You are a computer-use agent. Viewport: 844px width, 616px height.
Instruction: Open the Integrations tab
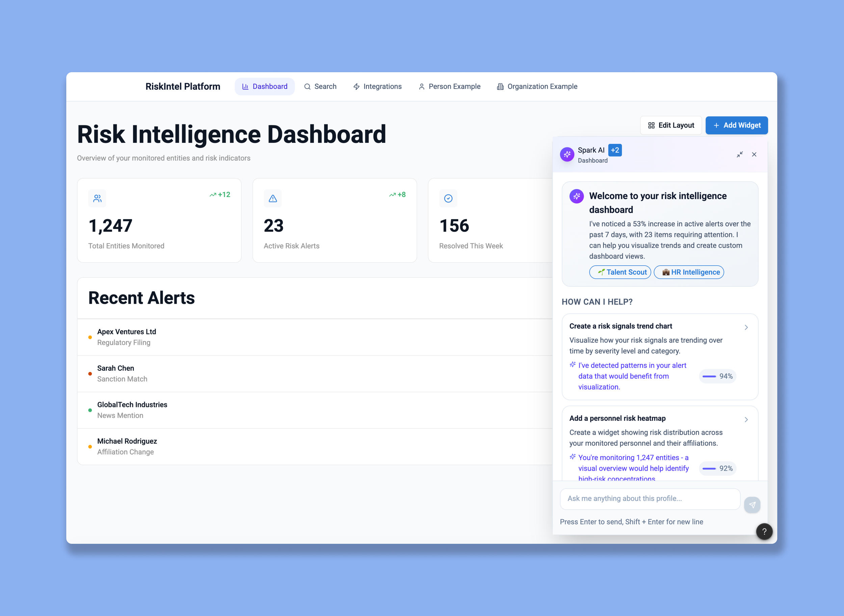click(377, 86)
